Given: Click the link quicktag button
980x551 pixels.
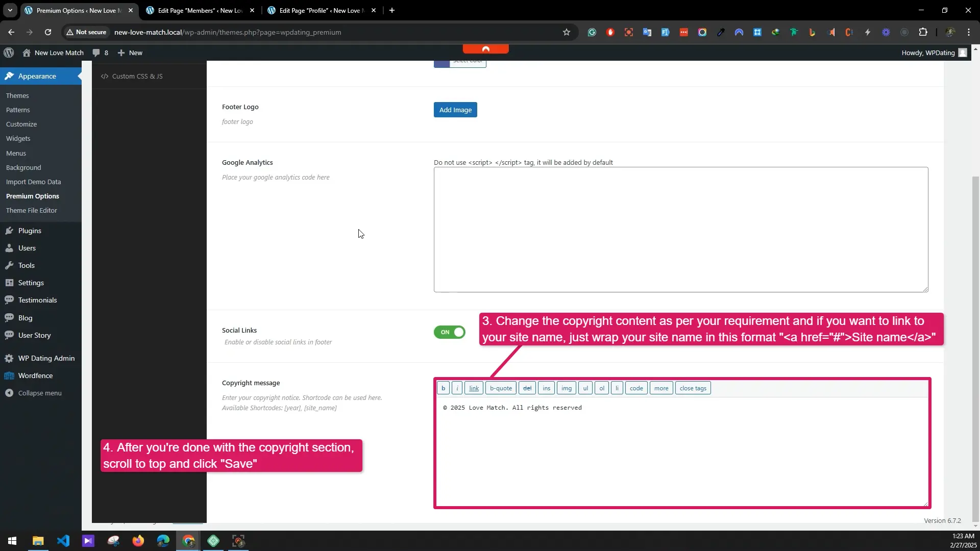Looking at the screenshot, I should [474, 388].
